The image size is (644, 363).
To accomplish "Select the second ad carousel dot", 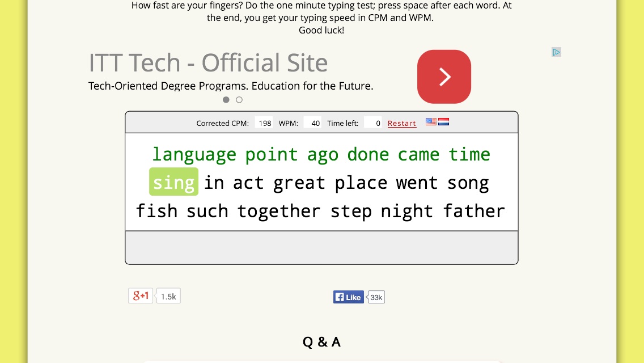I will (239, 99).
